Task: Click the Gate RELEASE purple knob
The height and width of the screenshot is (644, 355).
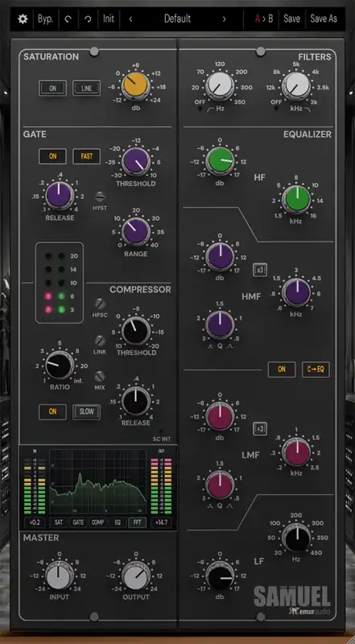Action: coord(60,196)
